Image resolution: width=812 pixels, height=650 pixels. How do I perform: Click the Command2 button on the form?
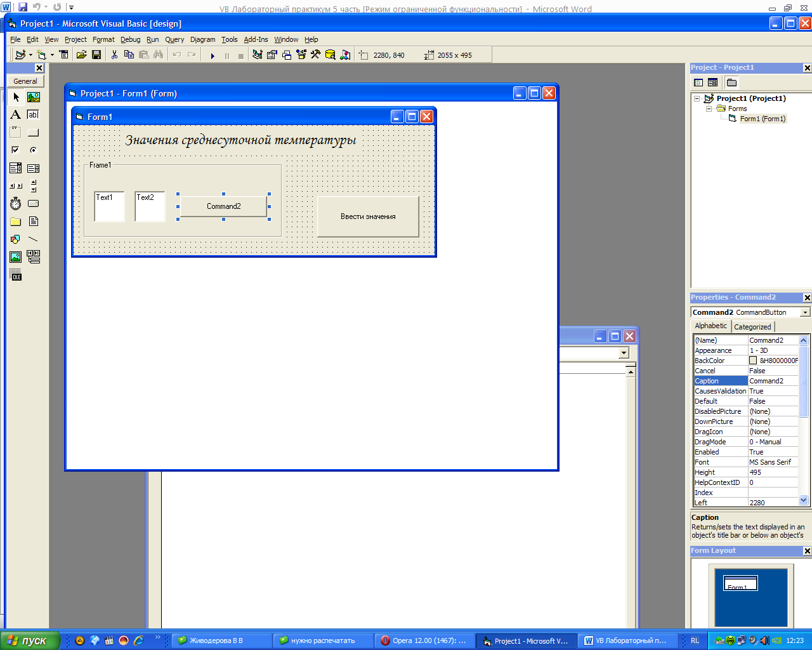point(223,206)
